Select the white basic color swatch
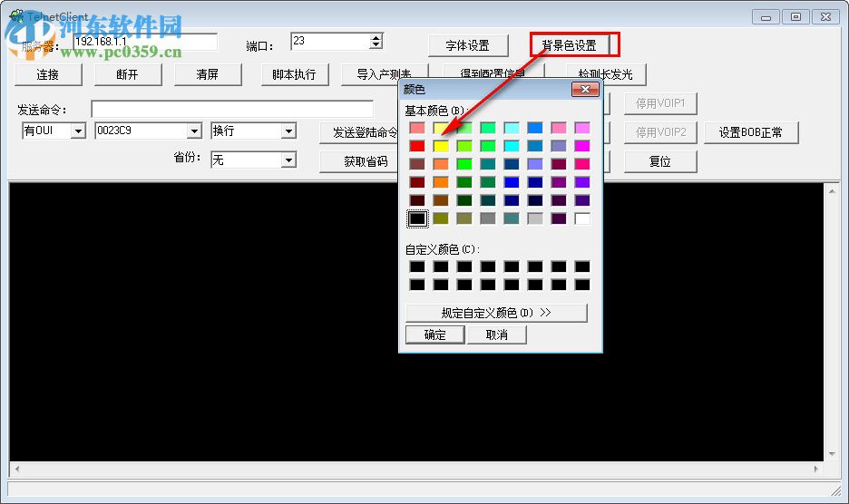849x504 pixels. (x=582, y=218)
